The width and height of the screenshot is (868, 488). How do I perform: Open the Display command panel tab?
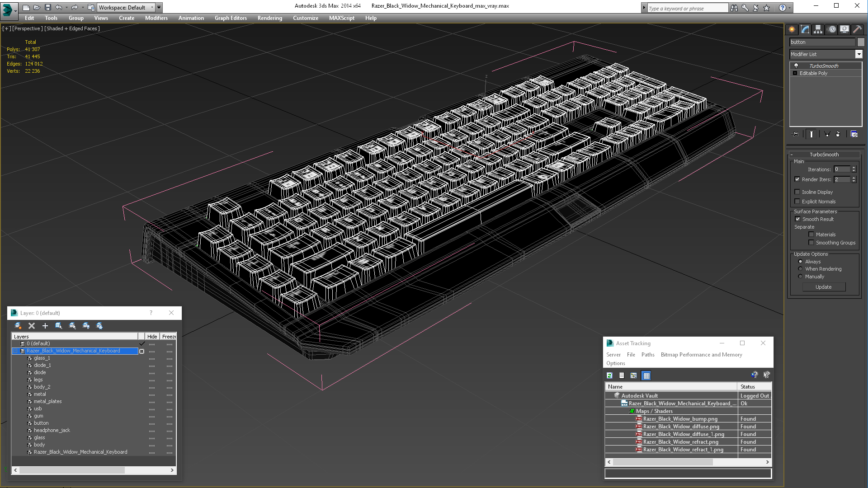(x=844, y=29)
